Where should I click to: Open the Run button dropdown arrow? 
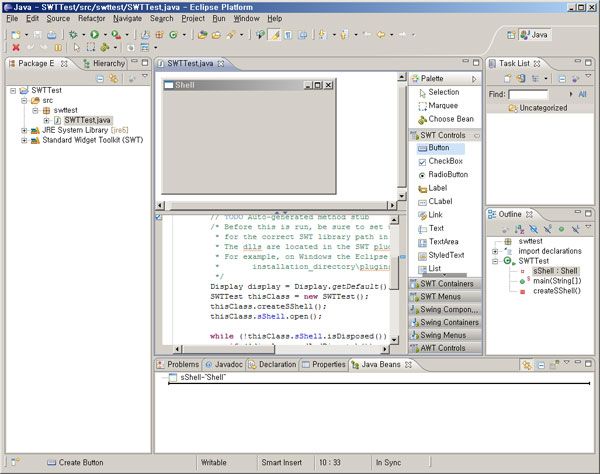point(105,35)
